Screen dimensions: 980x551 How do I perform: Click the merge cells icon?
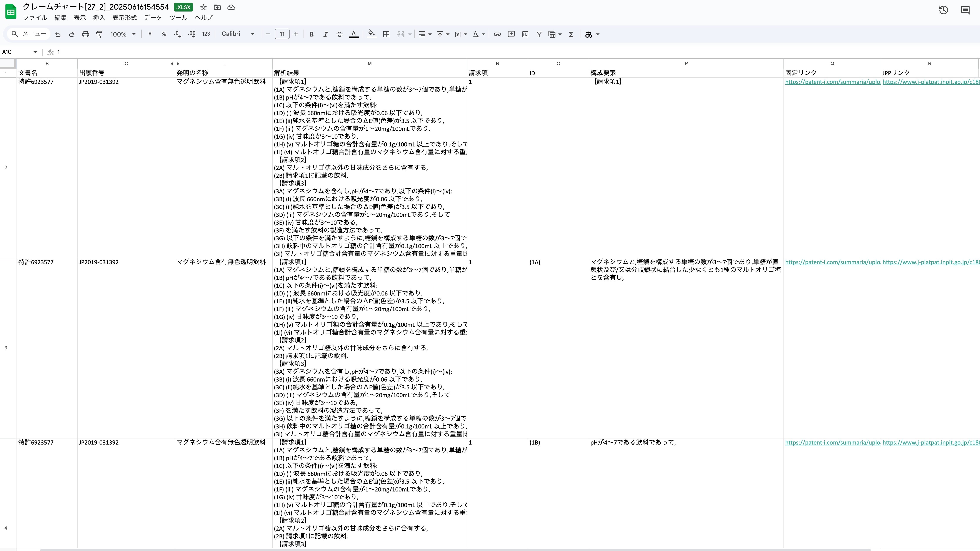401,34
